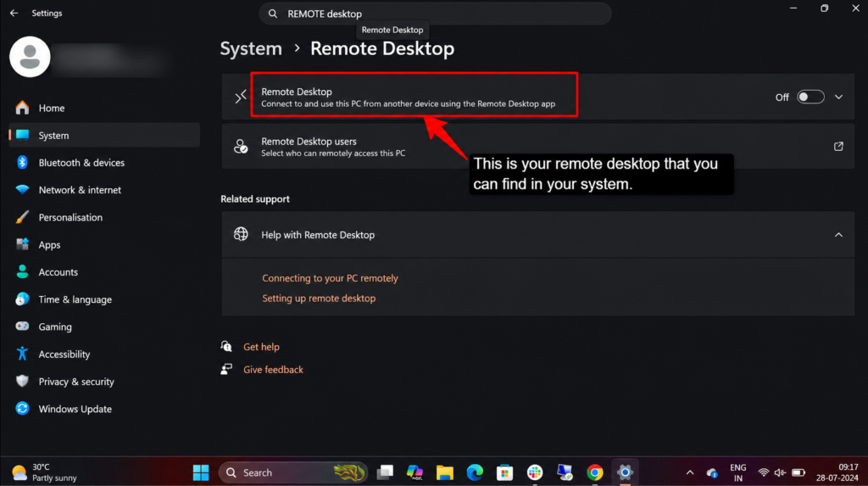Open Windows Update settings
The image size is (868, 486).
(x=104, y=409)
